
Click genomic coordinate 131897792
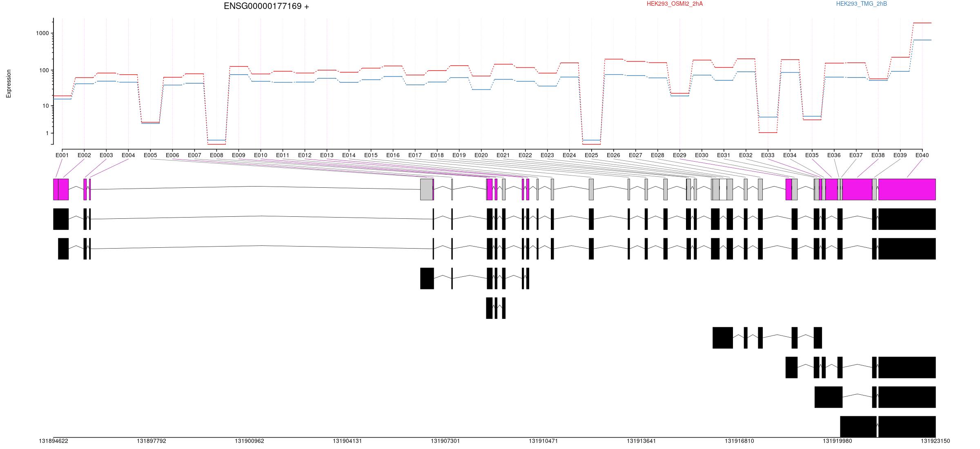coord(151,441)
